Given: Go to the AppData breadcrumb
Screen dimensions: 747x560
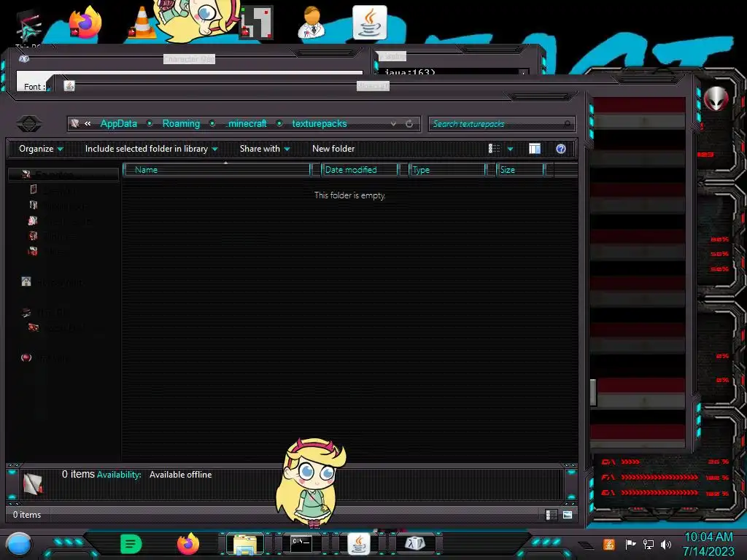Looking at the screenshot, I should (119, 123).
